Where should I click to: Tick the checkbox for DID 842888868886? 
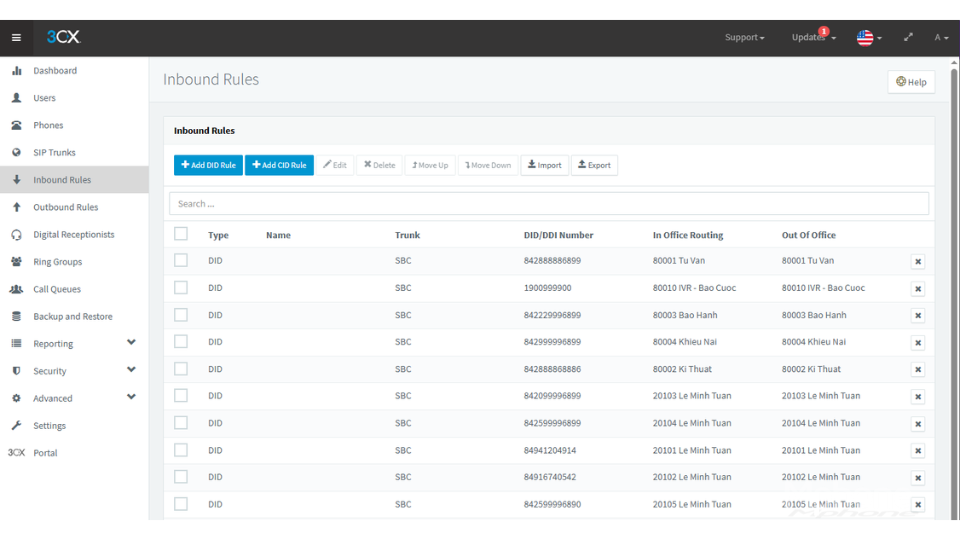point(181,369)
